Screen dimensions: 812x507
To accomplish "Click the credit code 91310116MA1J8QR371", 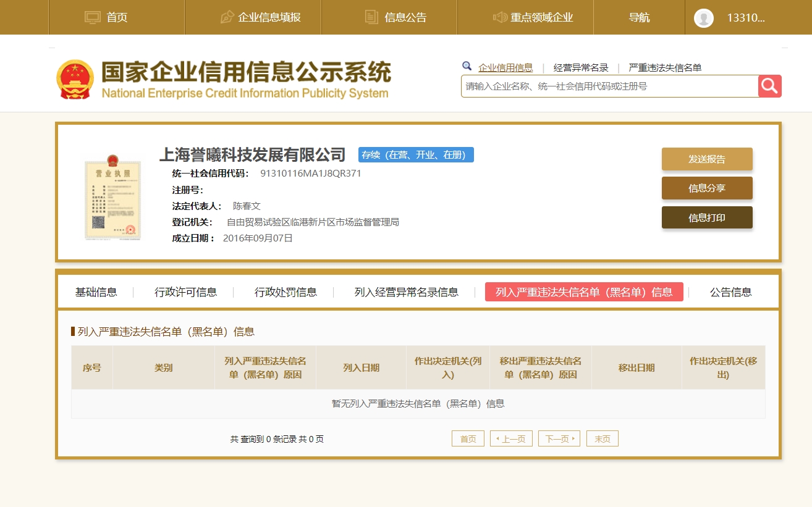I will pyautogui.click(x=311, y=174).
